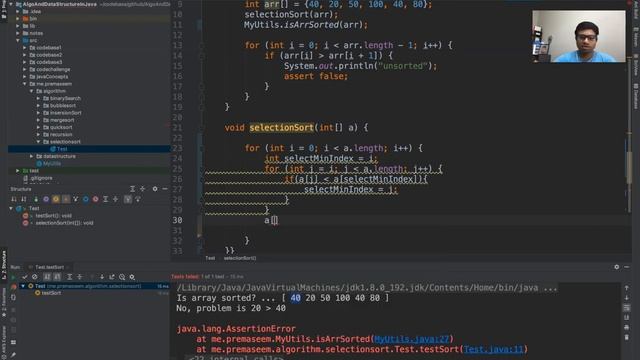
Task: Open Structure panel settings gear
Action: pos(155,189)
